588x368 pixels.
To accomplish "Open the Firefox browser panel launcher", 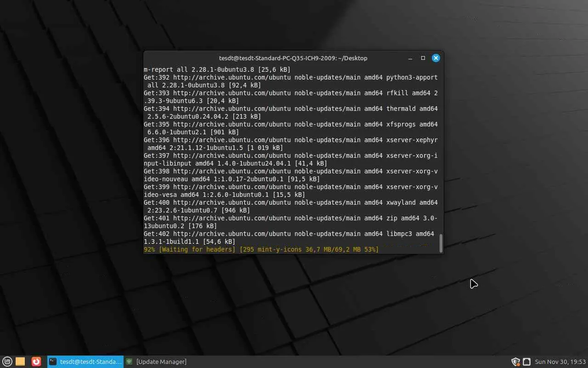I will coord(36,362).
